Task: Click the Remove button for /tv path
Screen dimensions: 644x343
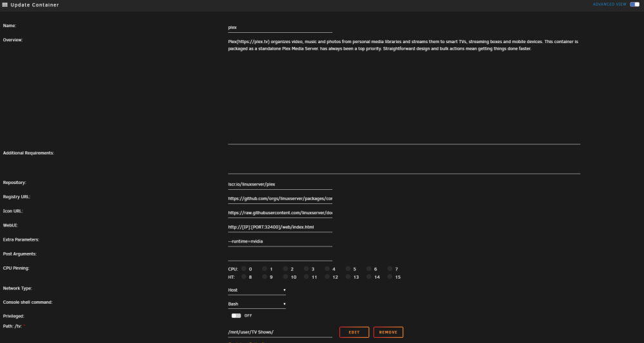Action: (x=388, y=332)
